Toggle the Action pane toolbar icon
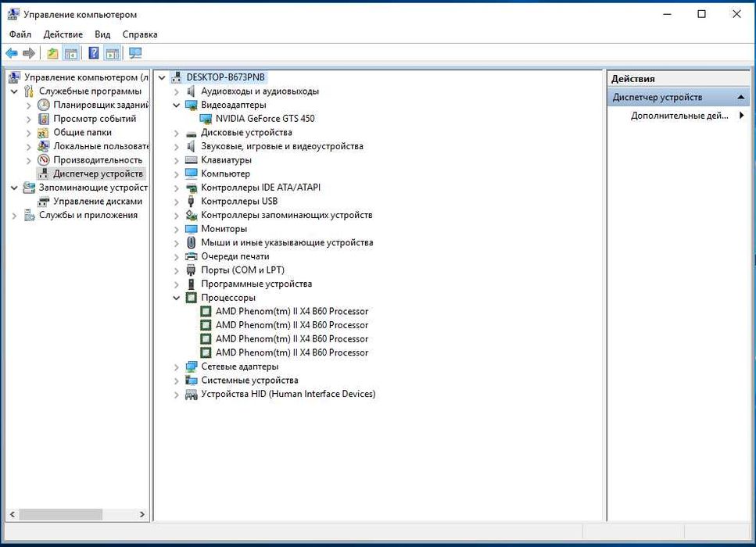Image resolution: width=756 pixels, height=547 pixels. 113,53
